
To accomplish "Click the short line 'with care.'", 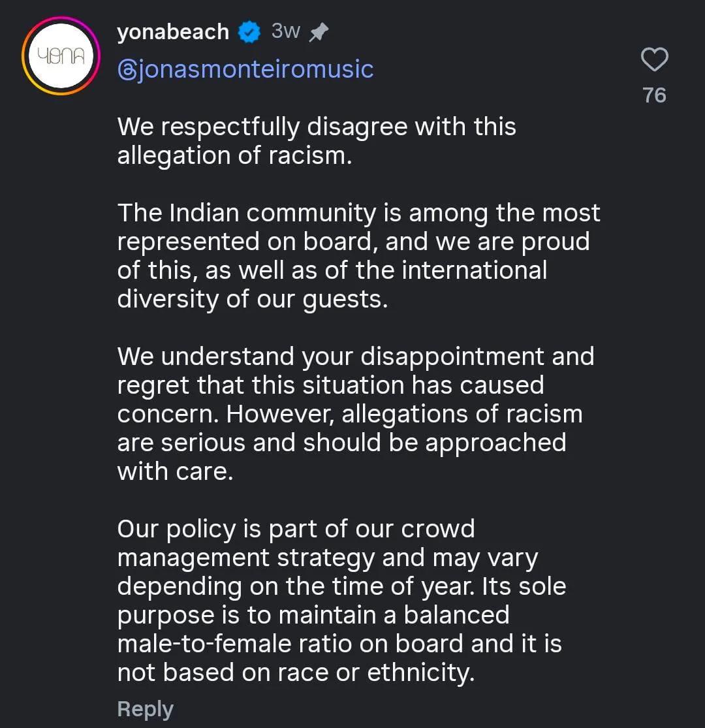I will (x=175, y=471).
